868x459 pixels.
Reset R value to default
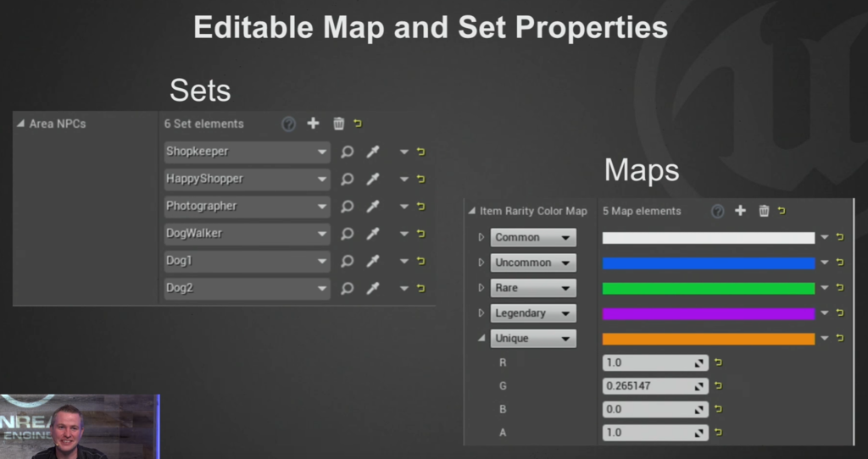click(x=719, y=362)
